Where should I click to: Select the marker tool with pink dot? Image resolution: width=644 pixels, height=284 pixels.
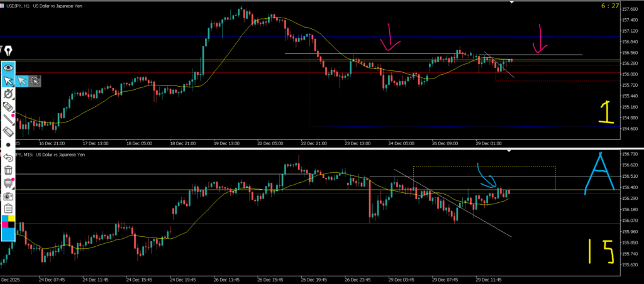(x=8, y=107)
